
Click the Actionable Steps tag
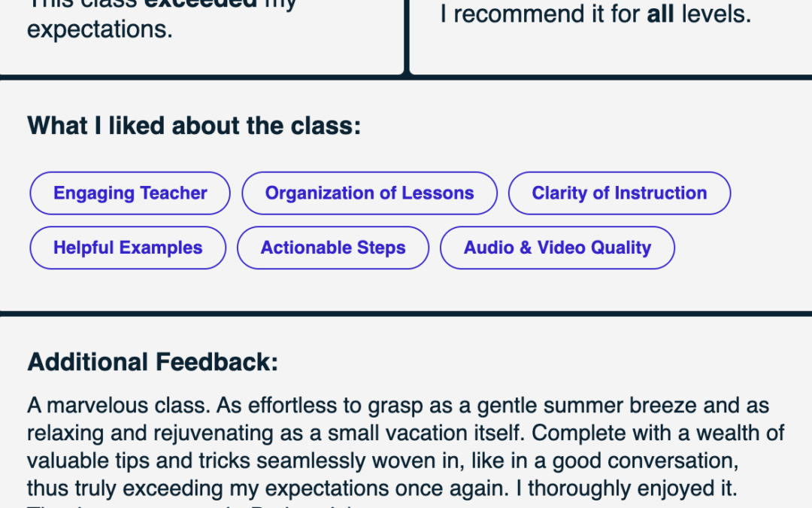pos(333,248)
